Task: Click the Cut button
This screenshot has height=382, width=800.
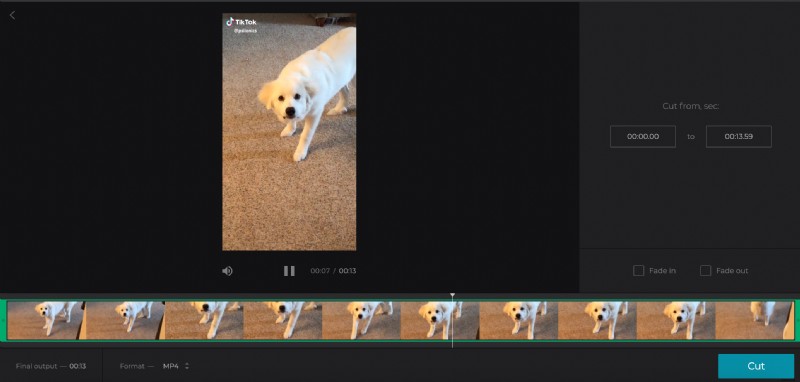Action: tap(756, 366)
